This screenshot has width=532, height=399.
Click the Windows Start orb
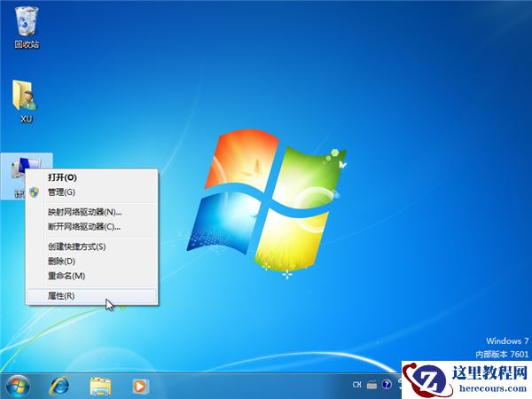click(x=18, y=386)
